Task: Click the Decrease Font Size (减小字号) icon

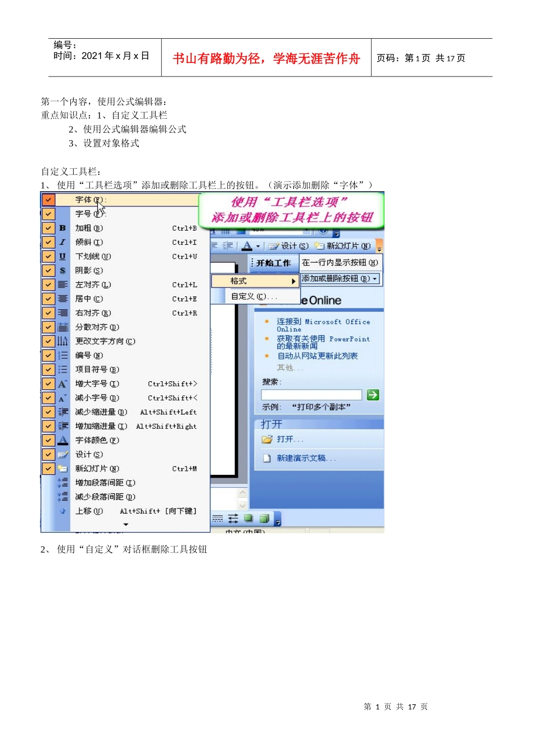Action: (x=62, y=398)
